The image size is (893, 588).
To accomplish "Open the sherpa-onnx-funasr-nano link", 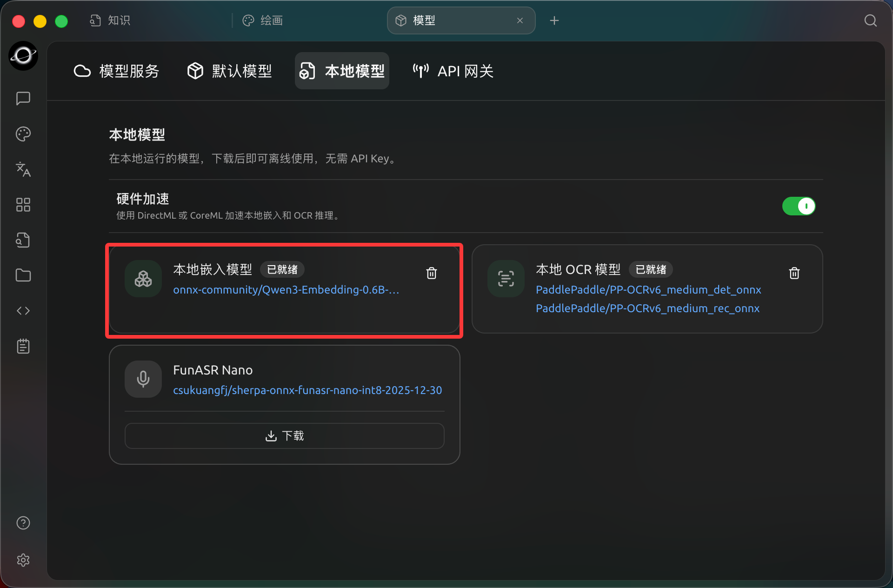I will pyautogui.click(x=307, y=390).
